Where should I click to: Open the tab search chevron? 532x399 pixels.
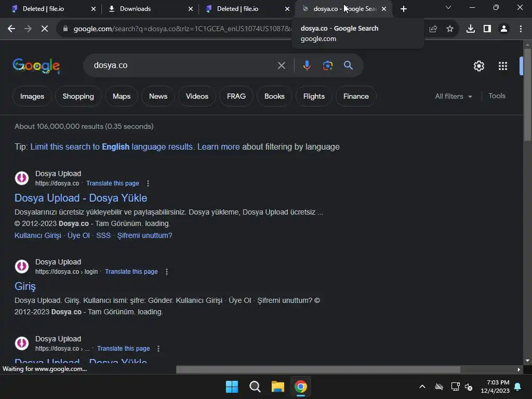pyautogui.click(x=448, y=7)
